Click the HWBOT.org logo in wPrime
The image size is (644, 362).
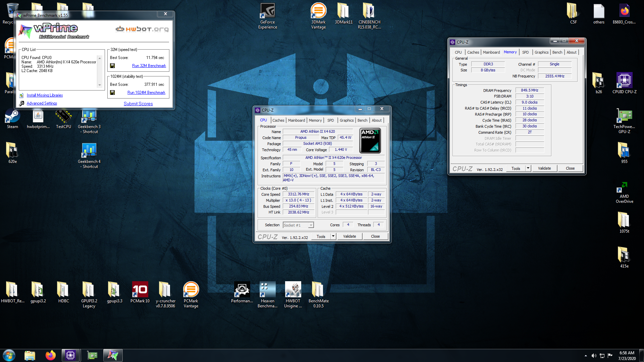point(142,29)
